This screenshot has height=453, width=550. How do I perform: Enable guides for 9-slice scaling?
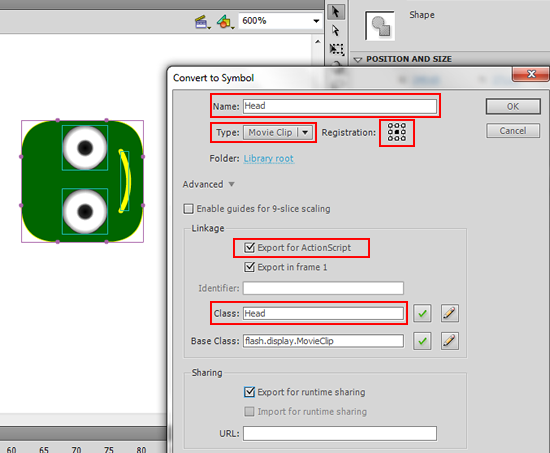[x=188, y=209]
